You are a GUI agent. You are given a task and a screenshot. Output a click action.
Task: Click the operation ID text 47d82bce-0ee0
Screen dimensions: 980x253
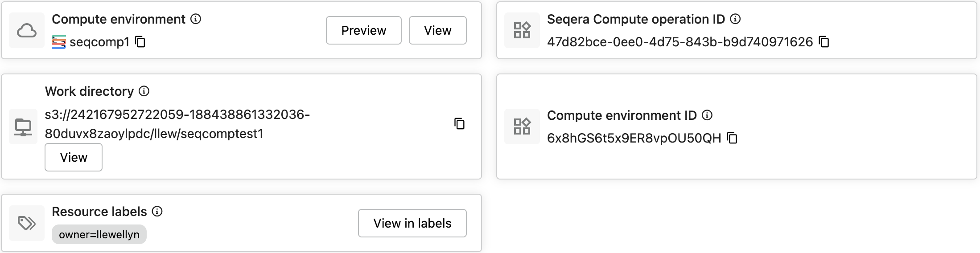pyautogui.click(x=679, y=42)
